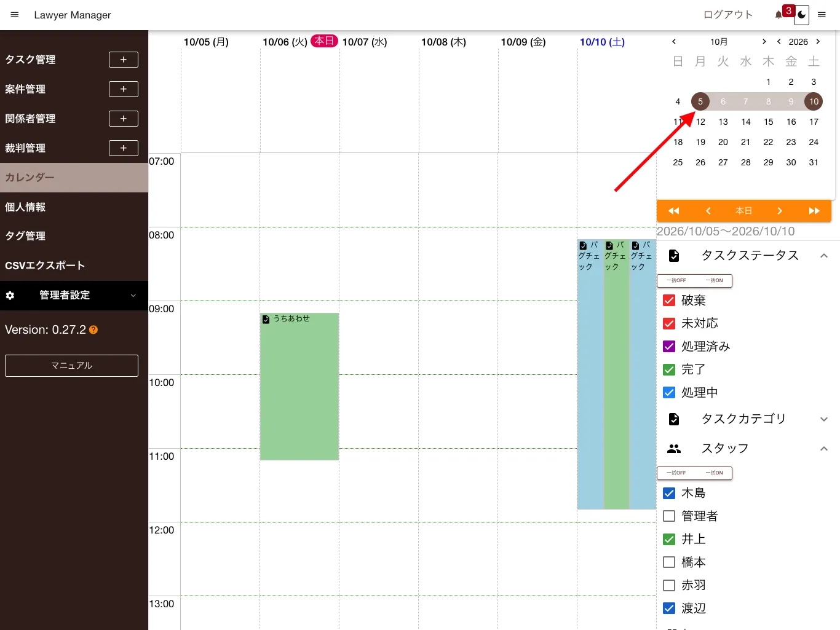Expand the タスクカテゴリ section chevron
Image resolution: width=840 pixels, height=630 pixels.
824,419
